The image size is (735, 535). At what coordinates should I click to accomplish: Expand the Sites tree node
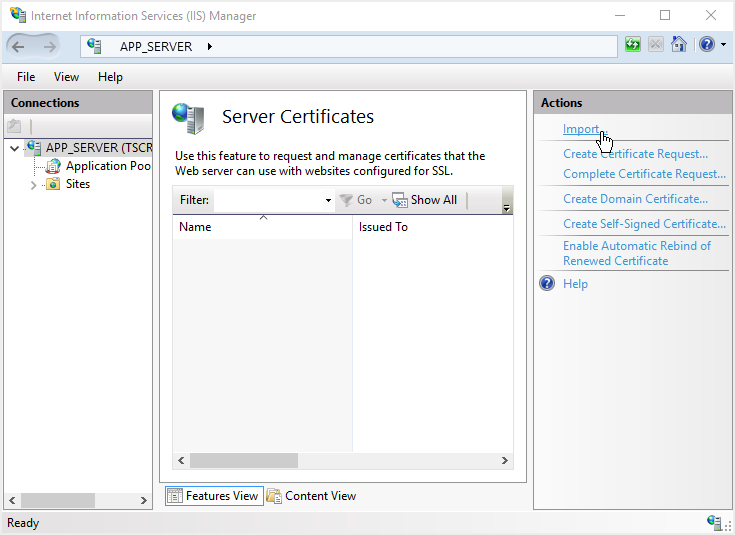click(33, 185)
